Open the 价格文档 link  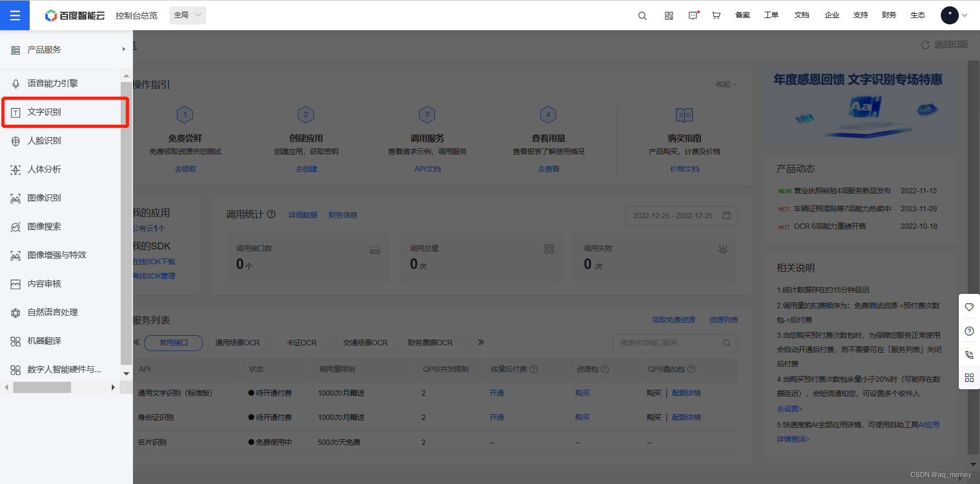pyautogui.click(x=684, y=169)
